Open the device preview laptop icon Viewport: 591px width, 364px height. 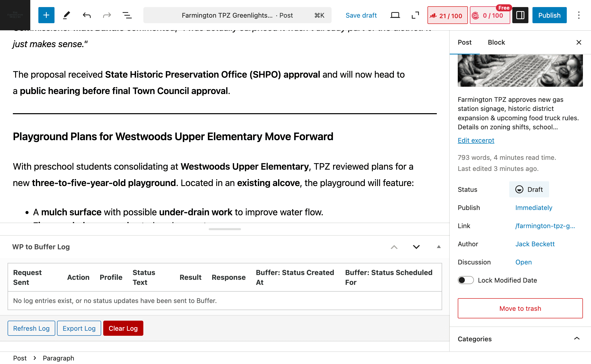(x=395, y=15)
